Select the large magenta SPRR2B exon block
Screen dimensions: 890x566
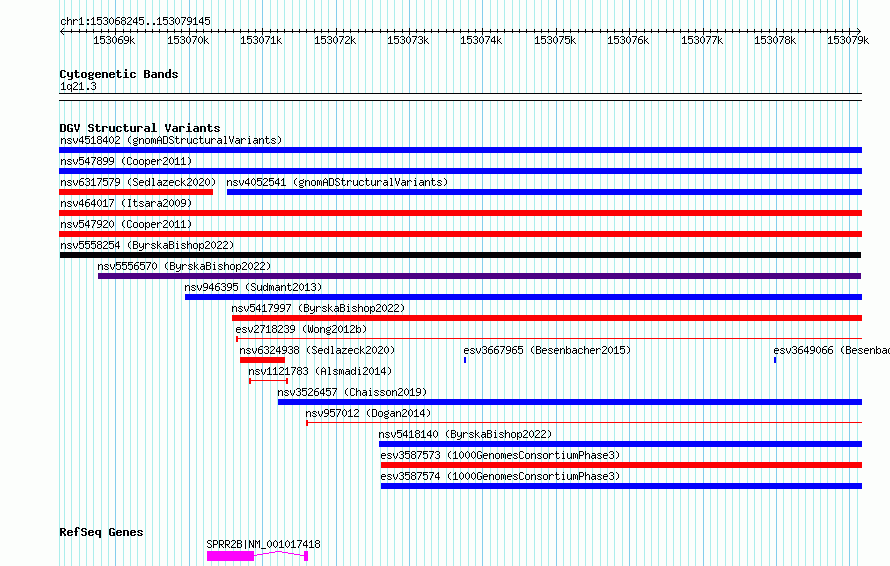click(x=230, y=556)
